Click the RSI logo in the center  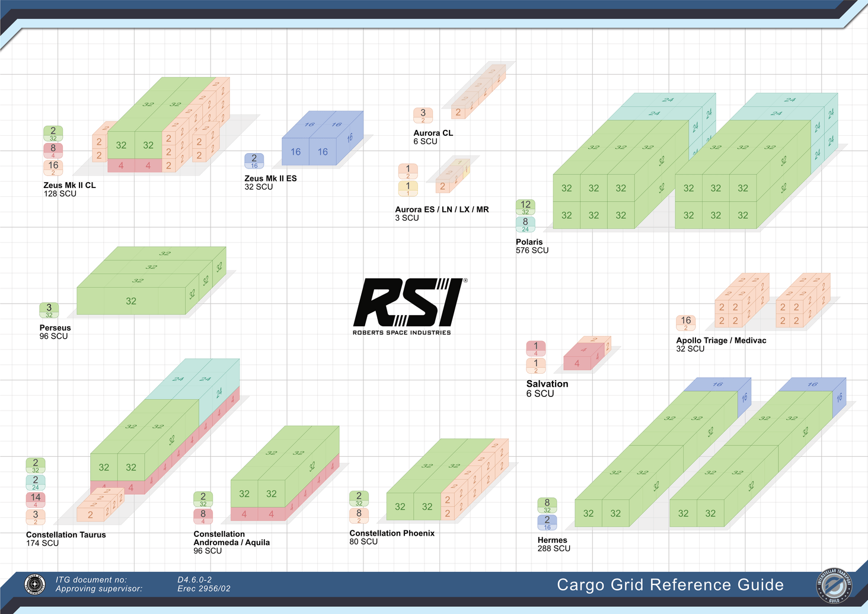409,303
